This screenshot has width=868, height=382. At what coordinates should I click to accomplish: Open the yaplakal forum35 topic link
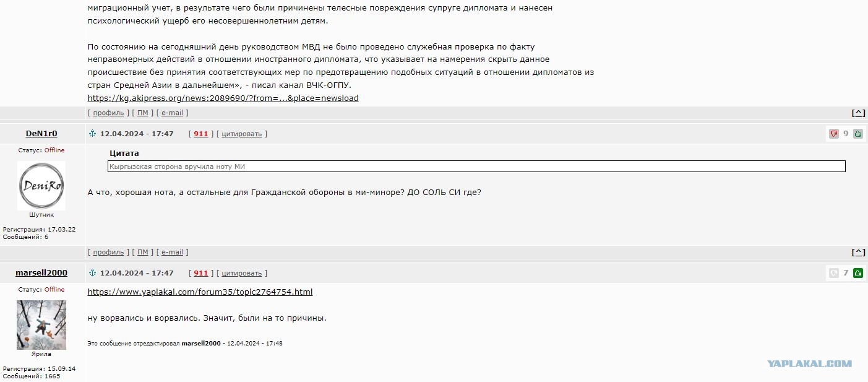[x=200, y=292]
